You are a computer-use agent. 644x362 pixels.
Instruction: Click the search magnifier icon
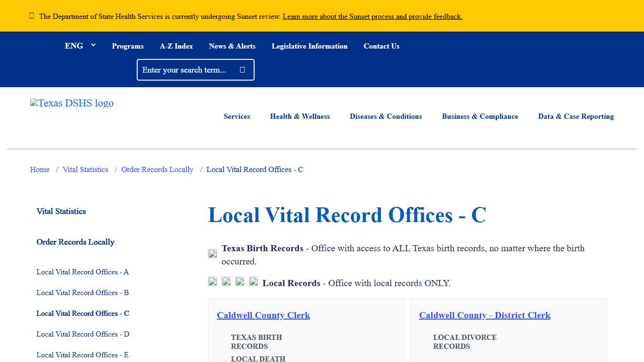point(242,69)
